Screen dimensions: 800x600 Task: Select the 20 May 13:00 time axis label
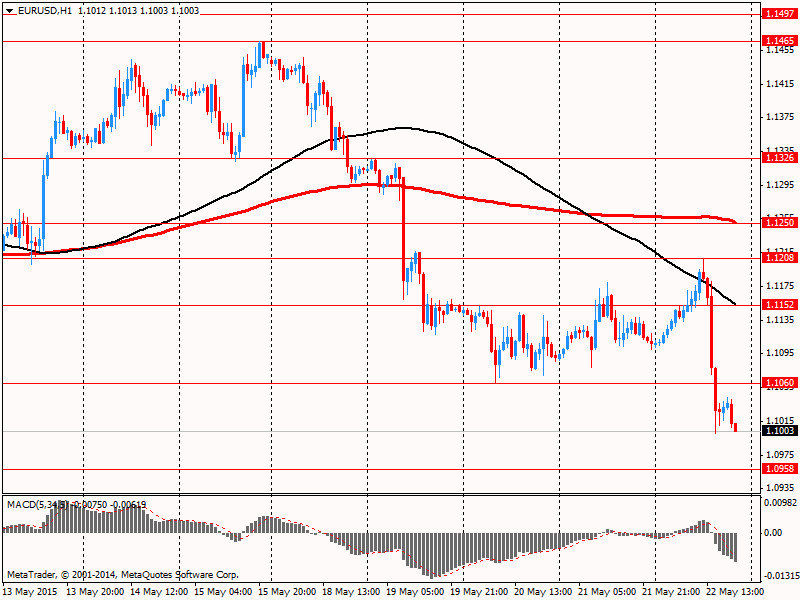pos(543,592)
